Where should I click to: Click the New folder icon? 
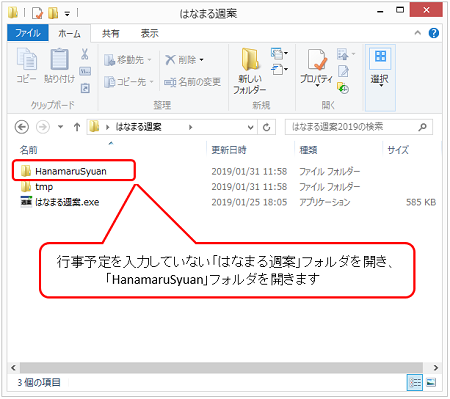click(x=250, y=59)
